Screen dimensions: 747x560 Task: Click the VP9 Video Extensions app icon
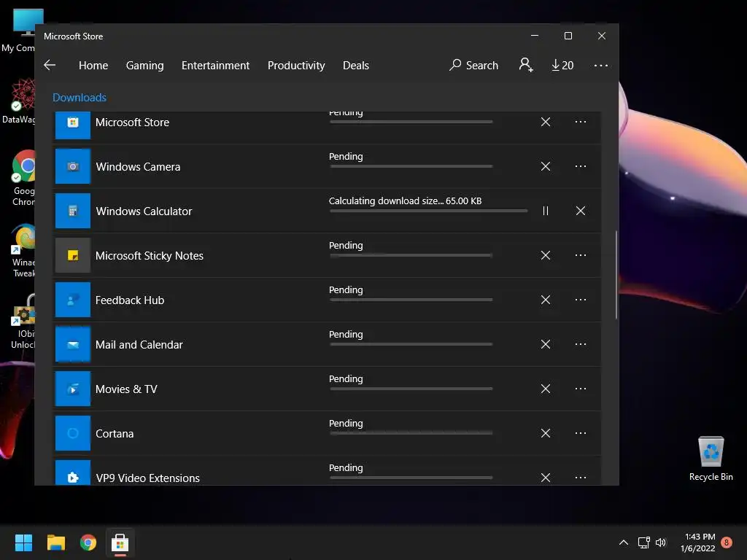point(73,472)
